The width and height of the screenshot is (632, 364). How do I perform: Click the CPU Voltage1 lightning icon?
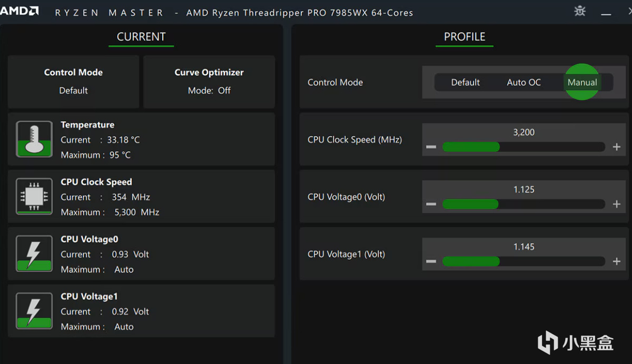coord(34,311)
